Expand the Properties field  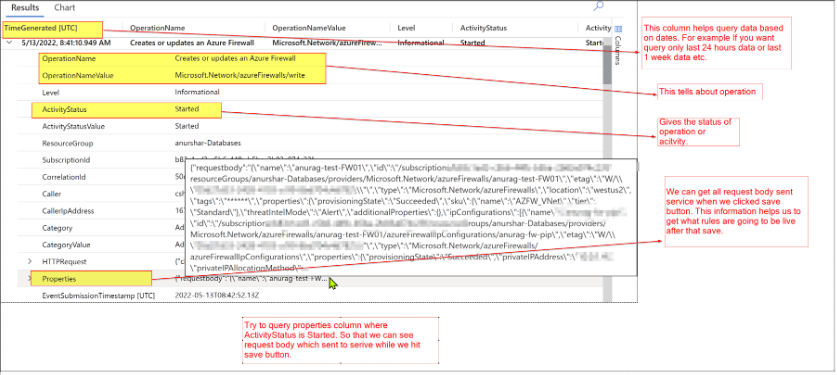click(x=30, y=278)
